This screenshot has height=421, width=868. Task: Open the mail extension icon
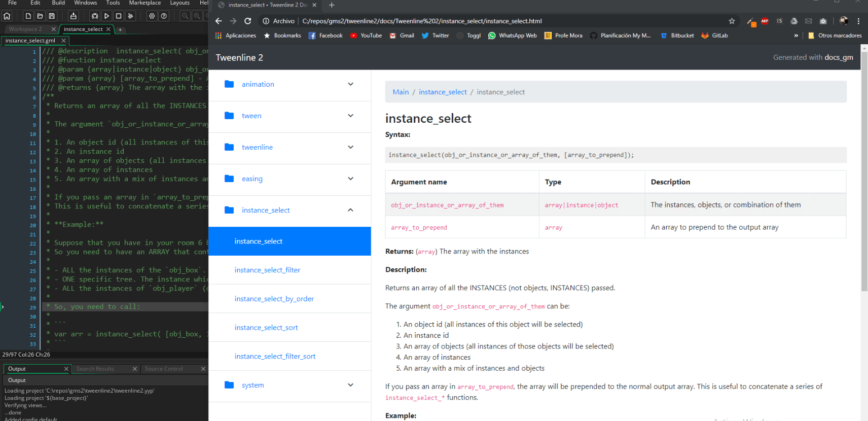click(x=808, y=21)
